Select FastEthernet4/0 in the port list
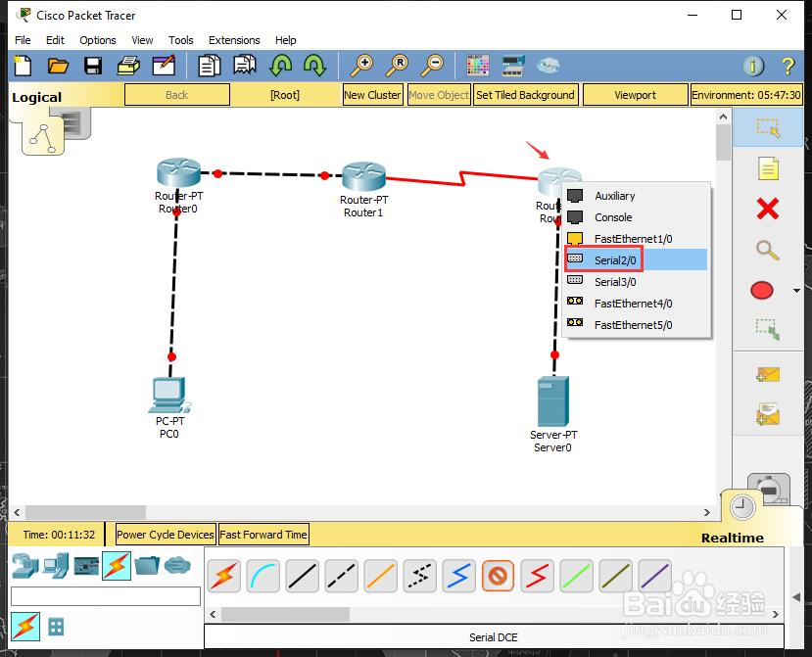This screenshot has width=812, height=657. pyautogui.click(x=637, y=304)
